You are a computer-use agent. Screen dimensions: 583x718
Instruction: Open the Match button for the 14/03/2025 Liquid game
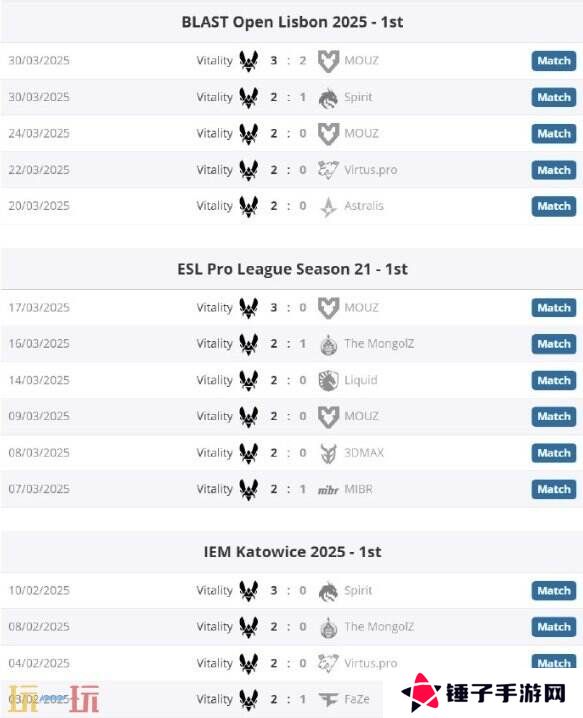point(554,381)
